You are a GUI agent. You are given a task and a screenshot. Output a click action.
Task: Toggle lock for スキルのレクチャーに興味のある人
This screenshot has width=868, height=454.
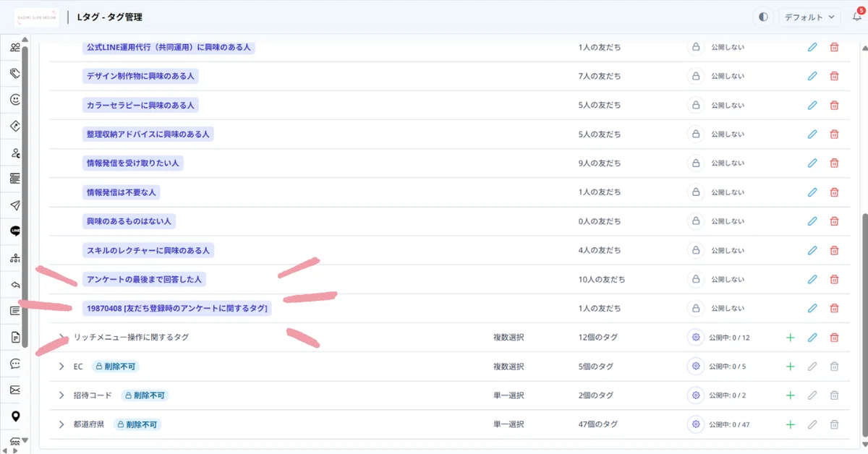(x=696, y=250)
